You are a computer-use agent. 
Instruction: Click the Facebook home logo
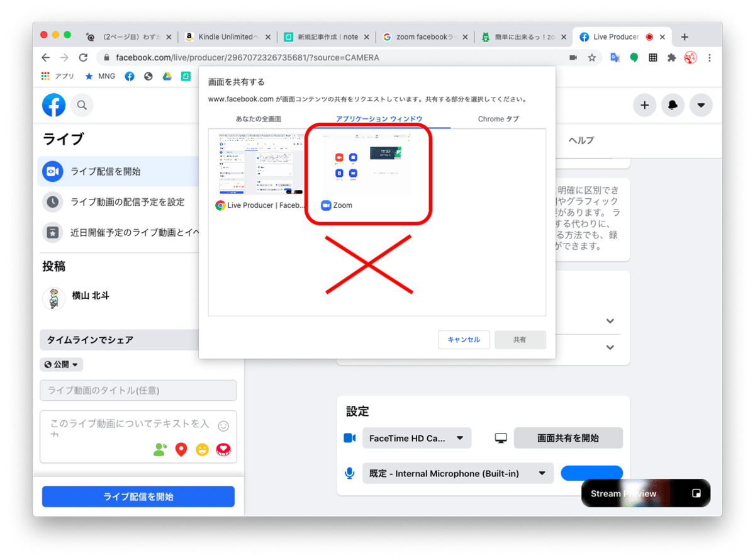pyautogui.click(x=53, y=105)
